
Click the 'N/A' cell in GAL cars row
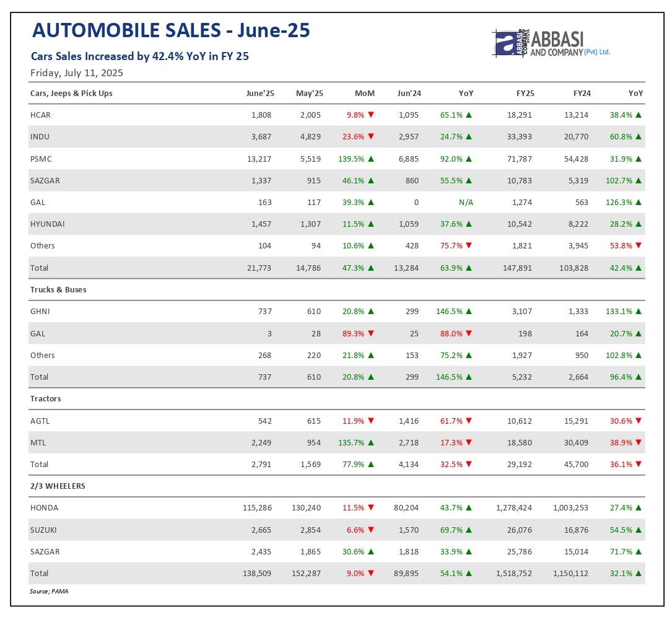pos(466,203)
